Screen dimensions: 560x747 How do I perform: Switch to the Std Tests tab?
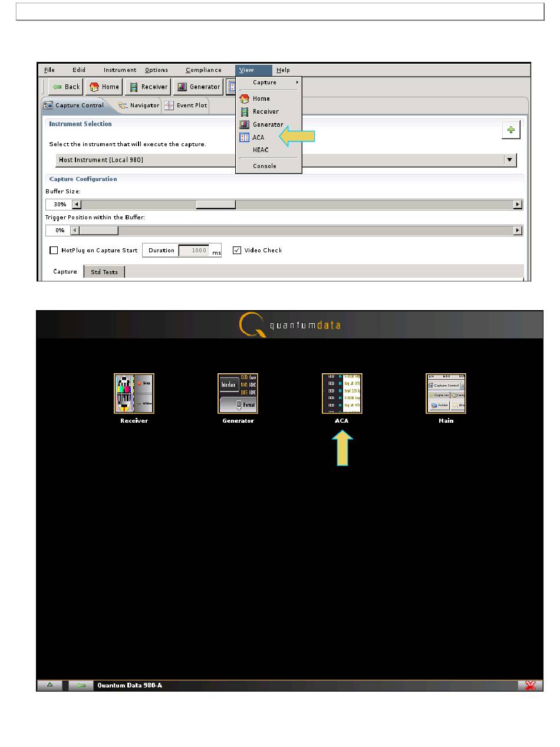[x=104, y=272]
